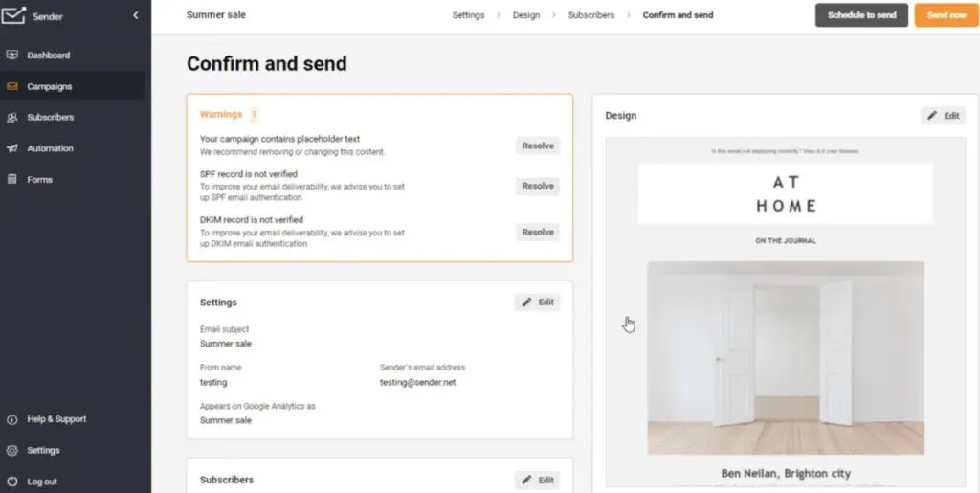Go to the Design breadcrumb step
The image size is (980, 493).
coord(526,15)
